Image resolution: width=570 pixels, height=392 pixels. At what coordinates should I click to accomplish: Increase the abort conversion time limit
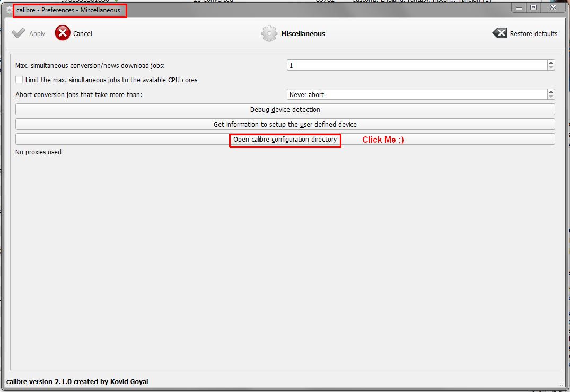coord(551,92)
